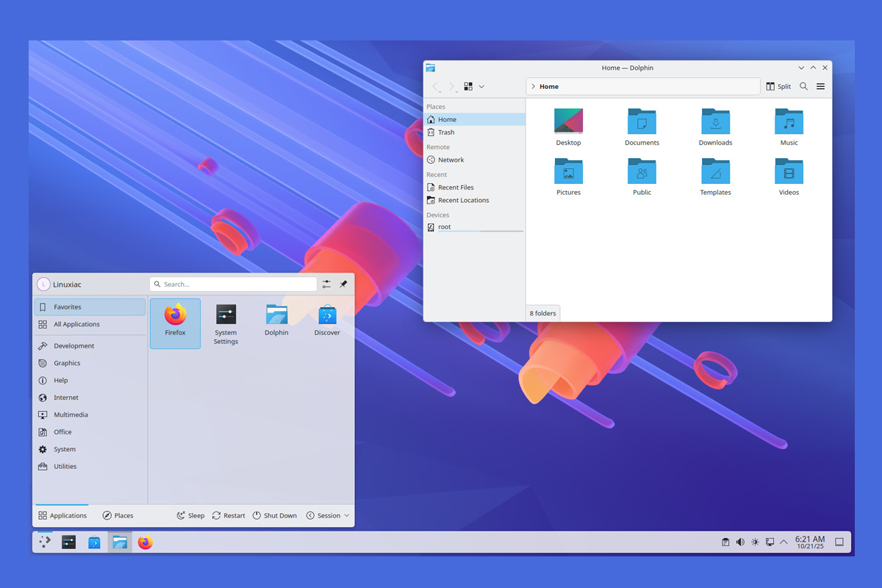This screenshot has height=588, width=882.
Task: Select the All Applications category
Action: [90, 324]
